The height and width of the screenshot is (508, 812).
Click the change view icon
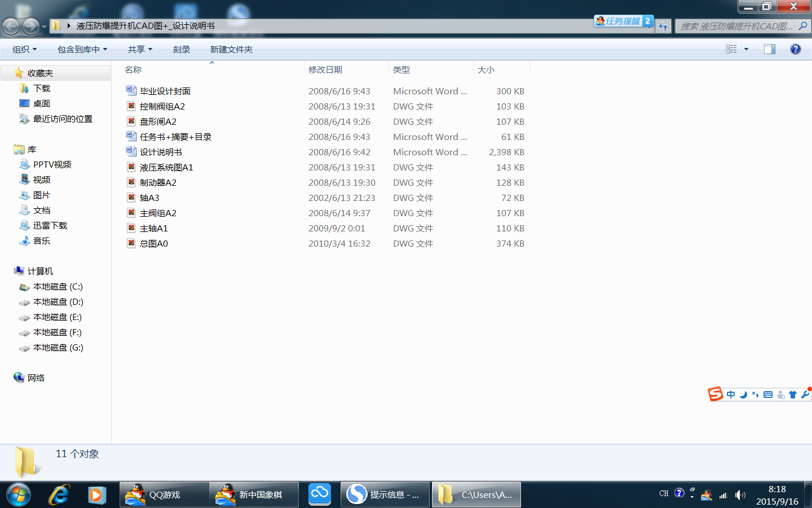[731, 49]
